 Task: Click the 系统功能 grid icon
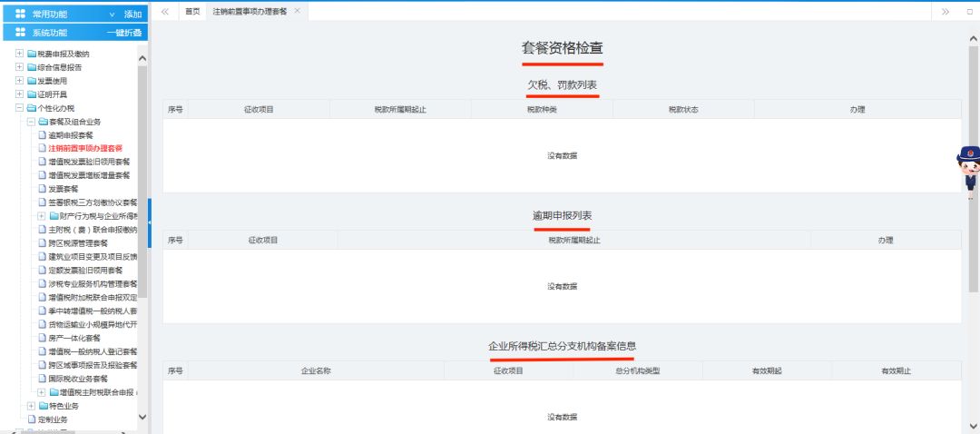tap(20, 33)
